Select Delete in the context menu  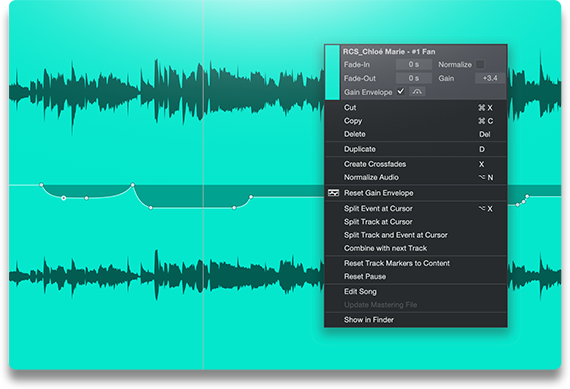click(416, 134)
